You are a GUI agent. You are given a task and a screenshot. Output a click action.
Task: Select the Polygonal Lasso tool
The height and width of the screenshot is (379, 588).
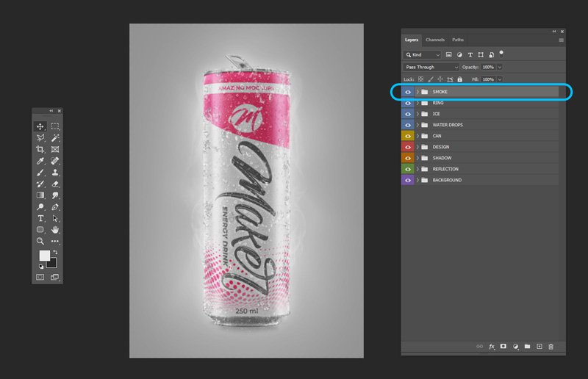click(x=40, y=138)
